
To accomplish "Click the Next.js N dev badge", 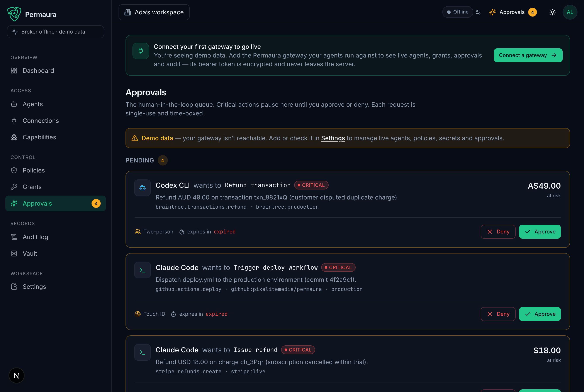I will point(17,375).
